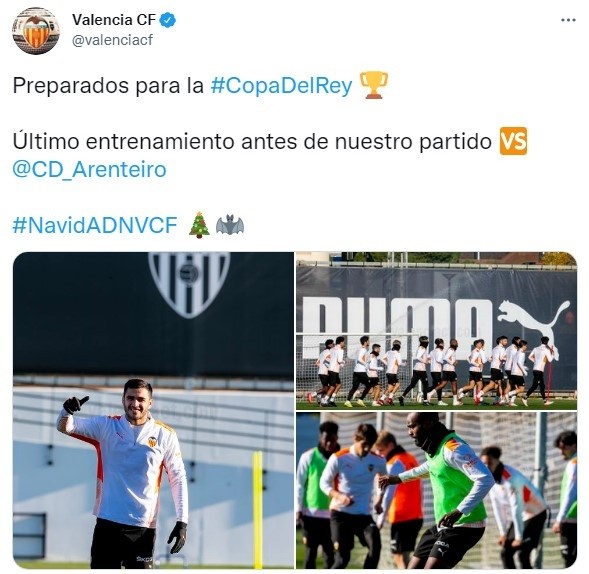Click the trophy emoji

pos(374,85)
